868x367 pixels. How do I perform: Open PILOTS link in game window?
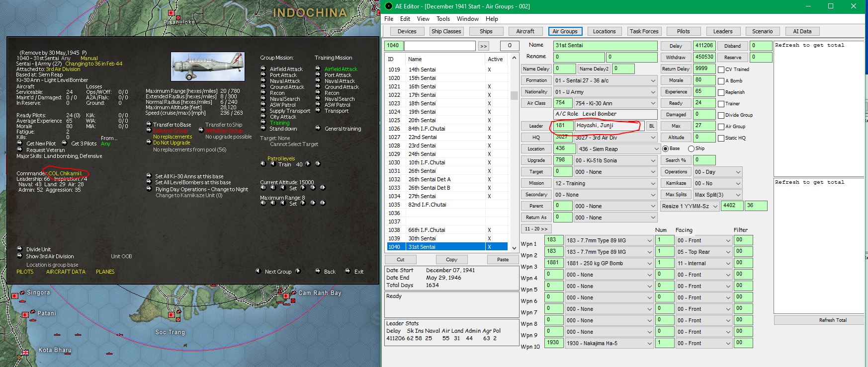[25, 272]
